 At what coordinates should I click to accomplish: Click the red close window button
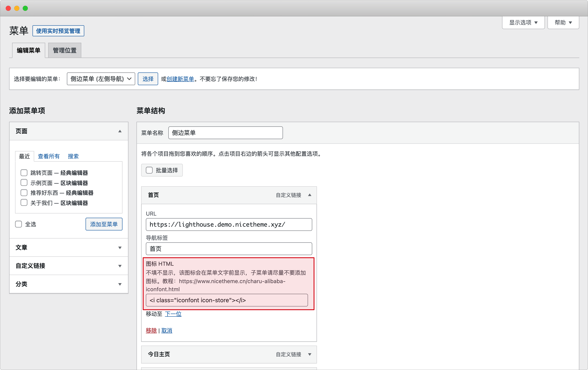pos(8,8)
